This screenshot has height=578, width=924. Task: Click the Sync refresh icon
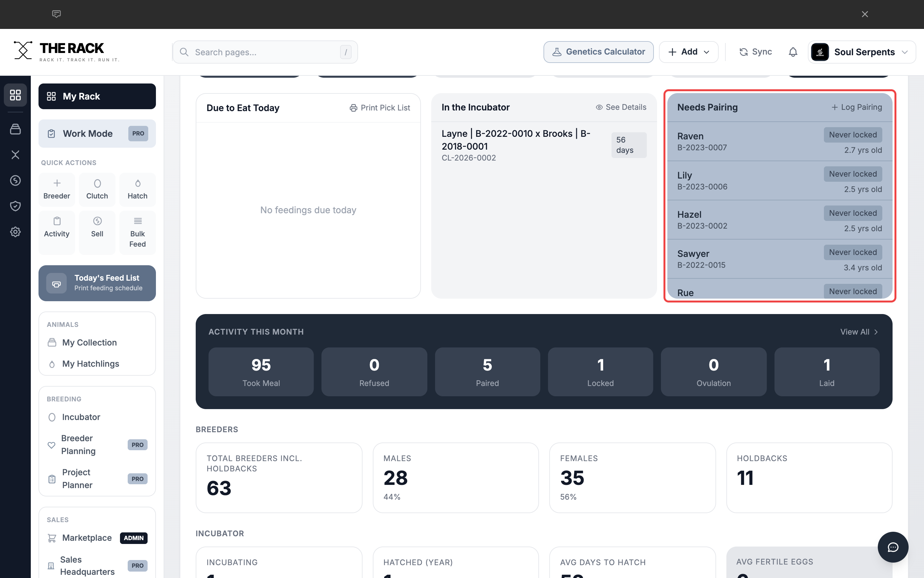click(x=743, y=52)
